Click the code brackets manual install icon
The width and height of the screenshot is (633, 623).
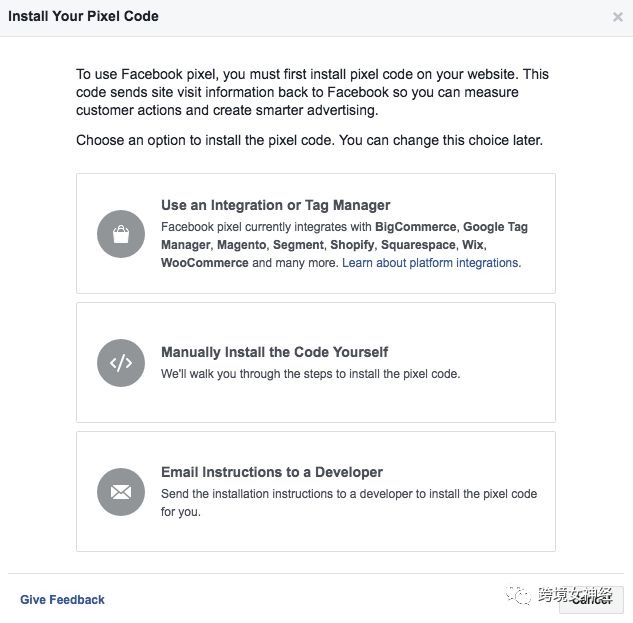click(x=121, y=363)
